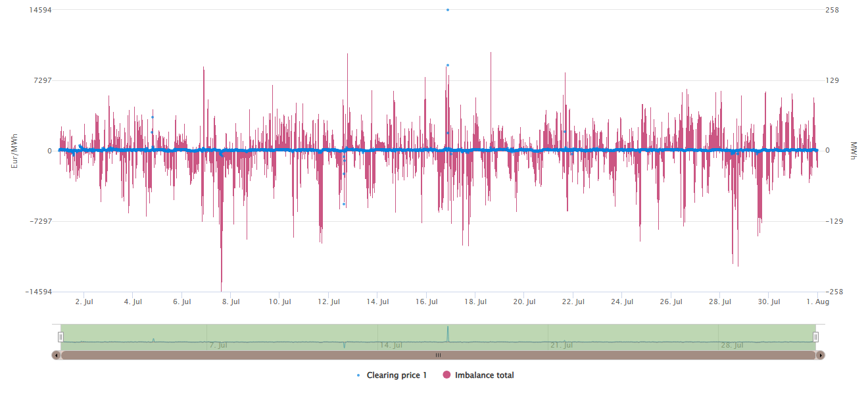Click the 28. Jul label in the navigator
The width and height of the screenshot is (868, 395).
coord(732,345)
